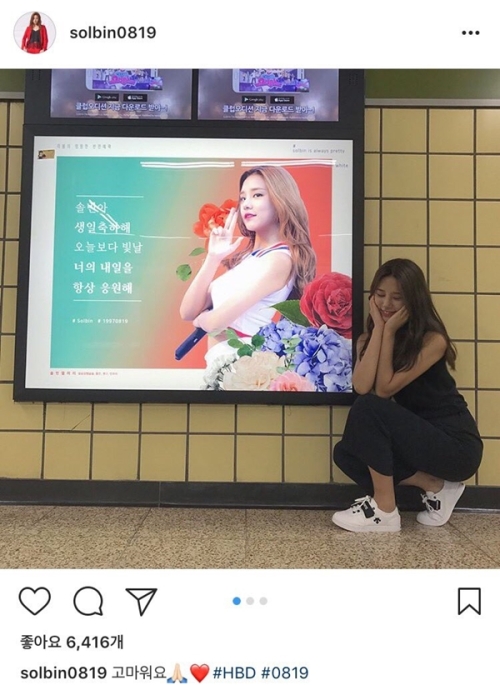Click the solbin0819 username in the header
Screen dimensions: 500x685
coord(113,33)
